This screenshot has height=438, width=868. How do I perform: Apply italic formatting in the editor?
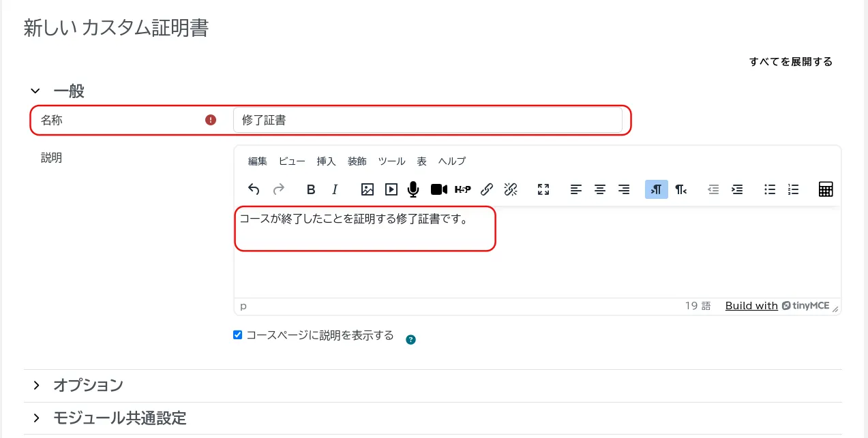click(x=335, y=189)
